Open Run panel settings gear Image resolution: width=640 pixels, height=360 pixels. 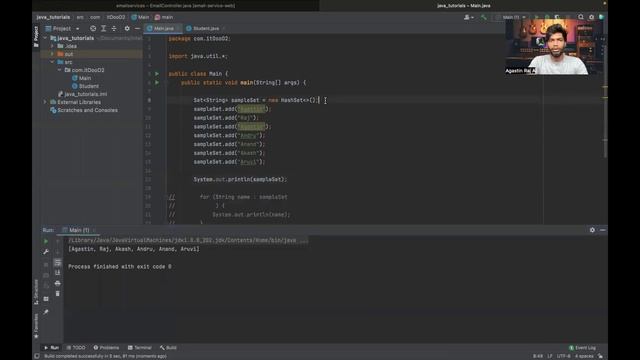point(592,230)
